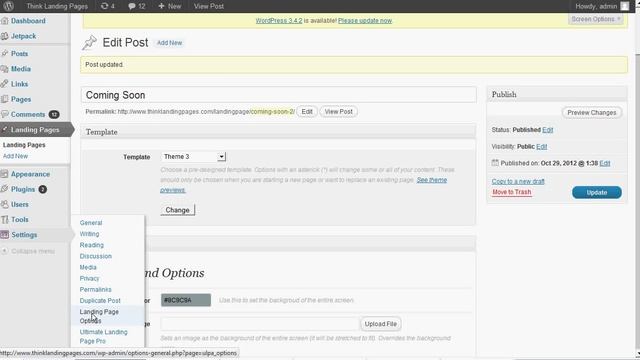Image resolution: width=640 pixels, height=360 pixels.
Task: Open the comments bubble icon showing 12
Action: point(136,6)
